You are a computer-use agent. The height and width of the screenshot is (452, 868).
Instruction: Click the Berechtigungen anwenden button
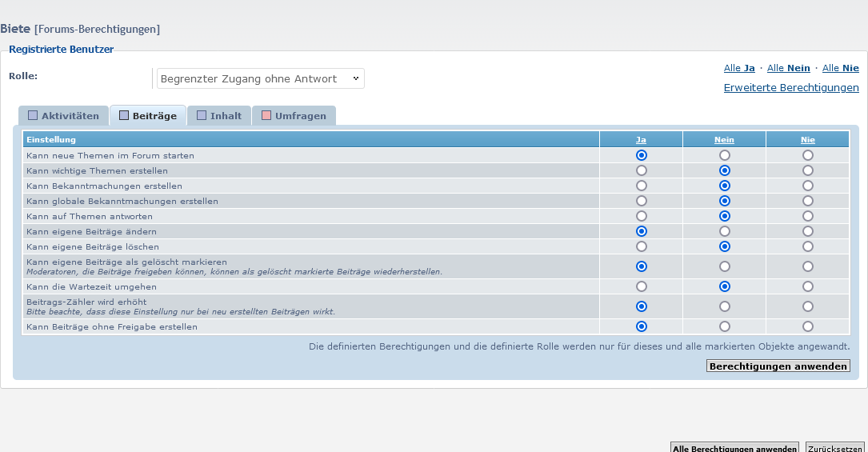[x=778, y=366]
